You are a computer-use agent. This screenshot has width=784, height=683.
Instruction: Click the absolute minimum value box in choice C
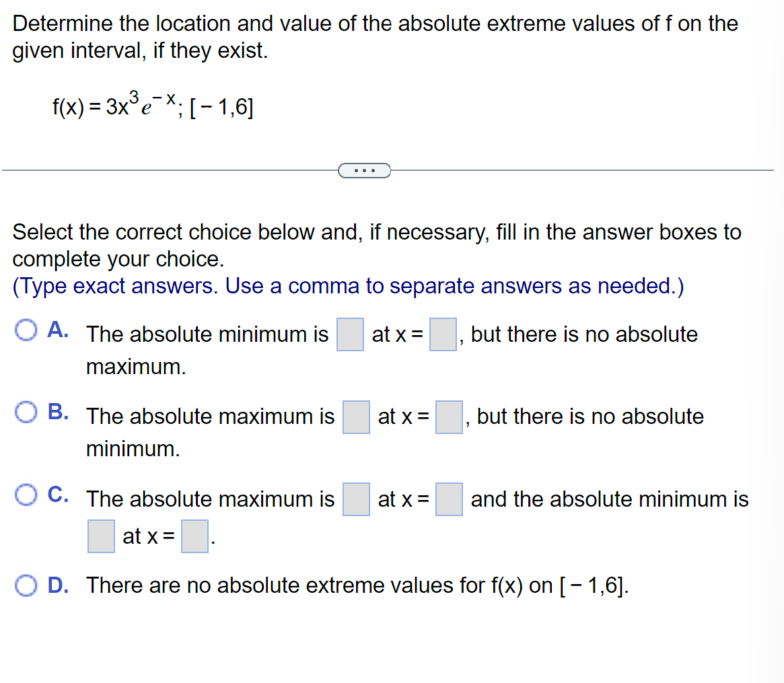click(x=101, y=535)
